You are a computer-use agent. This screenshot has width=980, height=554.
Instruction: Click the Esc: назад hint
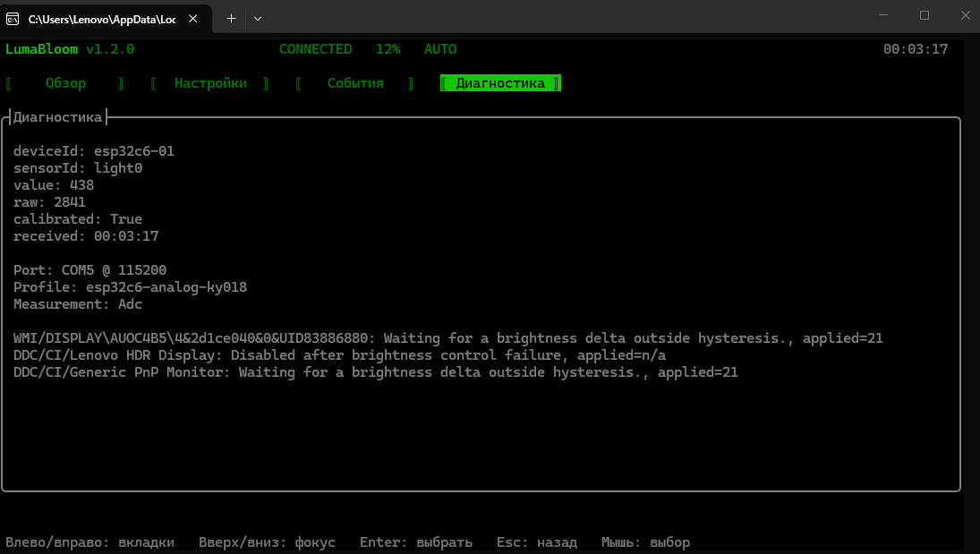[537, 542]
